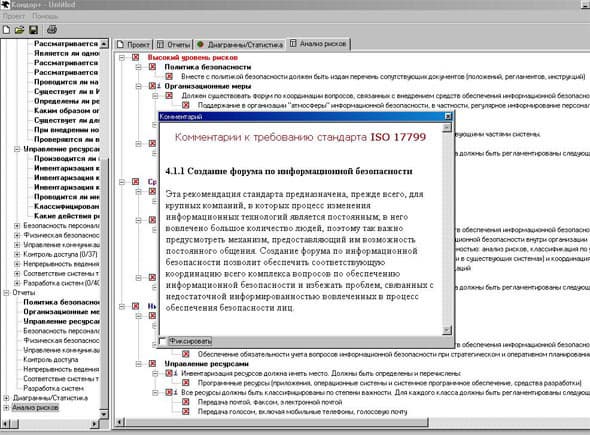
Task: Click the red X icon before Передача голосом
Action: 186,411
